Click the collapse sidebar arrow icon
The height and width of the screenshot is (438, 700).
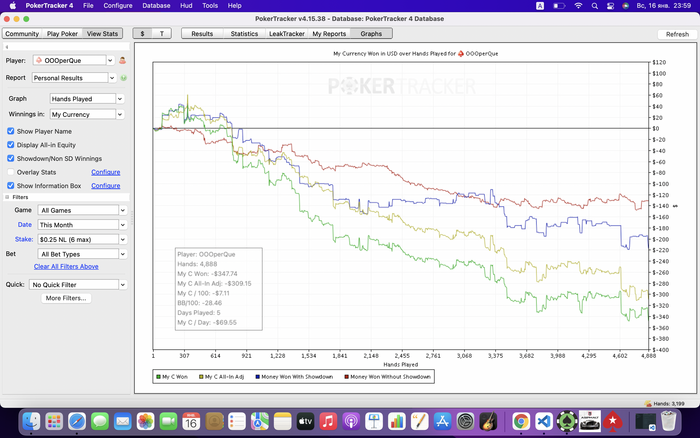point(7,47)
